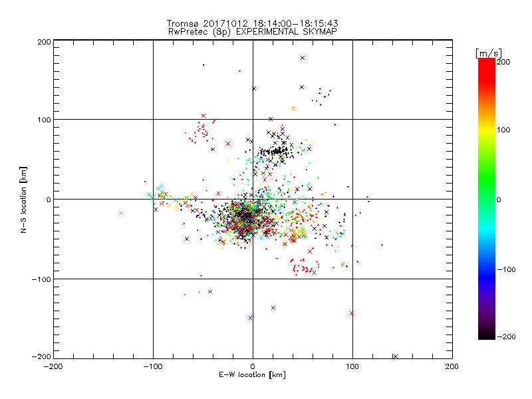Viewport: 532px width, 399px height.
Task: Click the x-axis tick label '100'
Action: coord(352,367)
